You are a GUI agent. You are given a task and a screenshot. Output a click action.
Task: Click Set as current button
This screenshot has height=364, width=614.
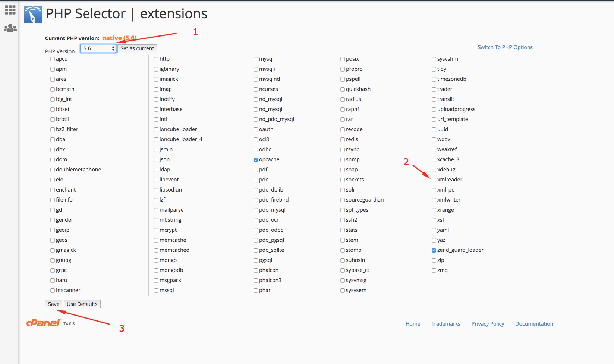pyautogui.click(x=137, y=48)
